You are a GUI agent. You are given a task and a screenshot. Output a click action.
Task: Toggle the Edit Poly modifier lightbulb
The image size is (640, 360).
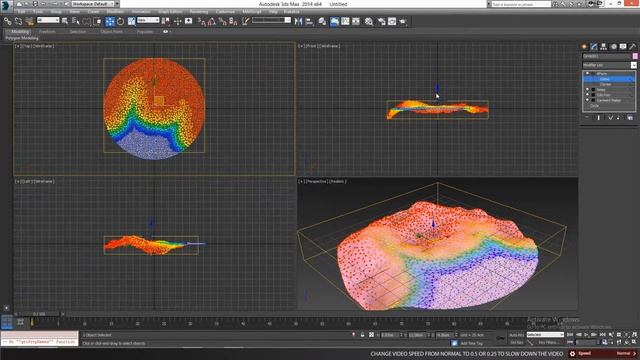click(x=587, y=95)
